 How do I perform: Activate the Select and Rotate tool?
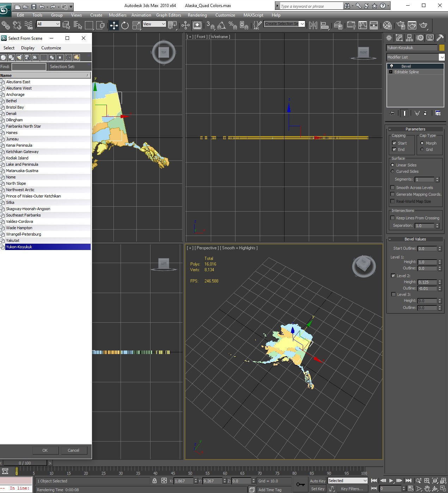tap(125, 25)
